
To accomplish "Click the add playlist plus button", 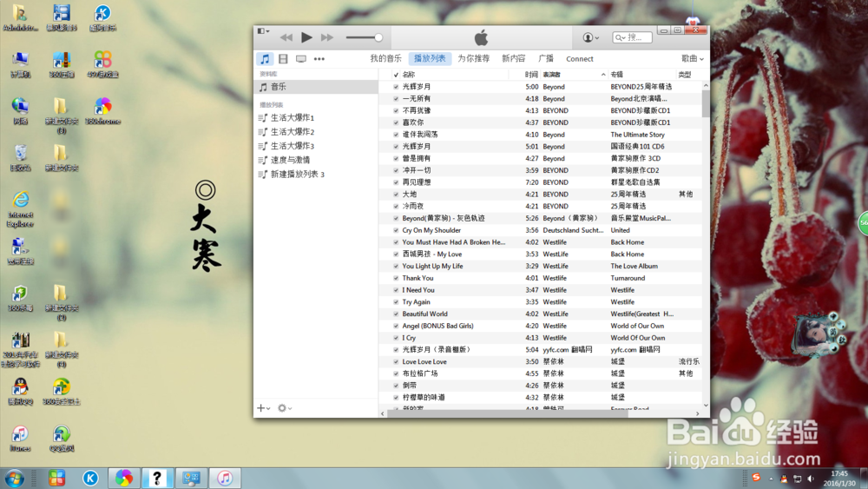I will [263, 408].
